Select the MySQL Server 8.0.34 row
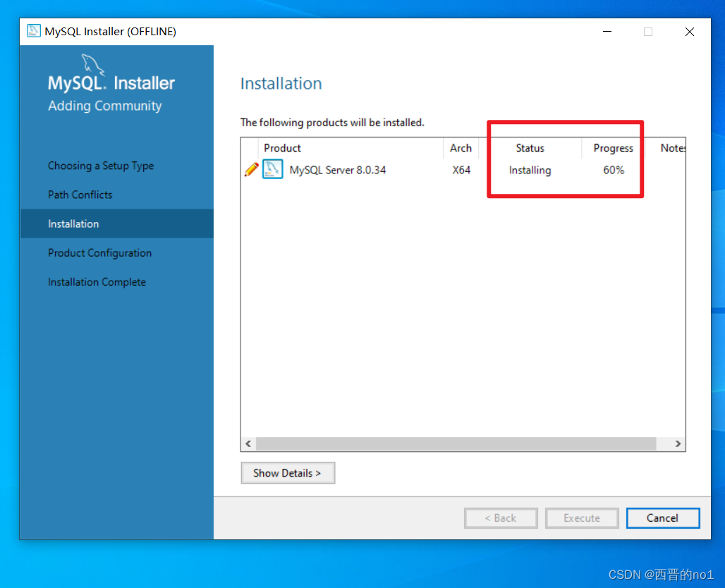 (463, 170)
